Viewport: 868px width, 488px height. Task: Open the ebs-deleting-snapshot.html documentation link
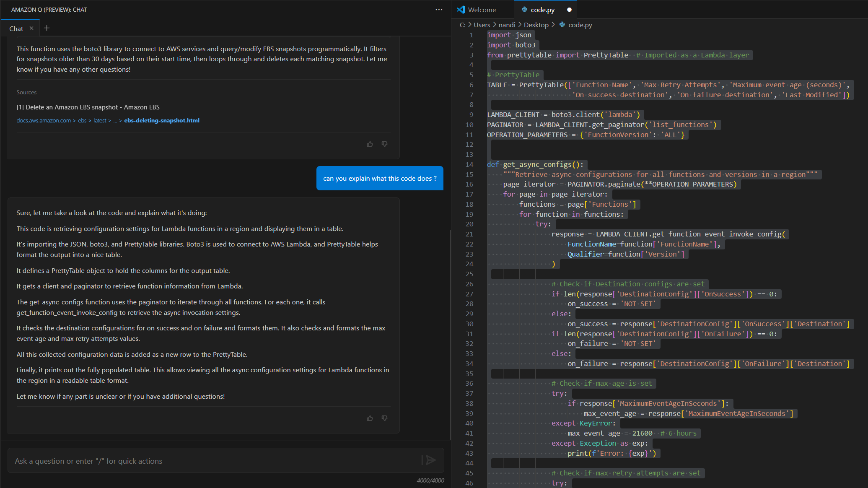[x=162, y=120]
